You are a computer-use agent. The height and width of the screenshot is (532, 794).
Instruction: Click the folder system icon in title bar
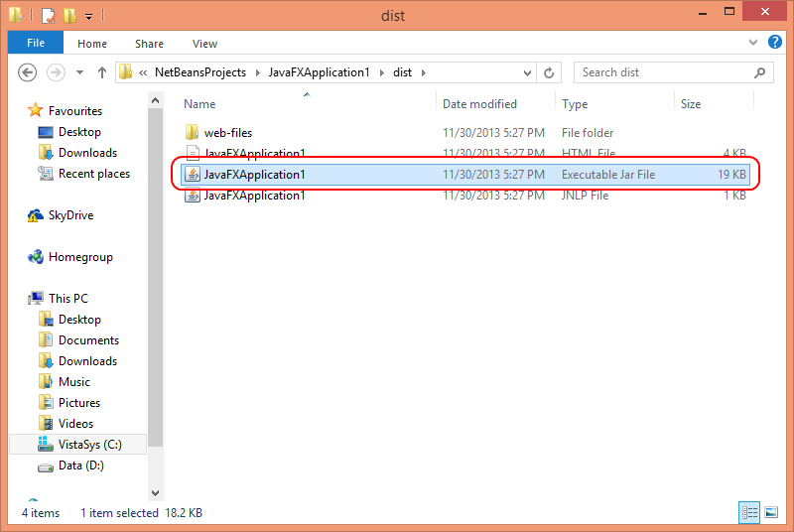pos(15,15)
